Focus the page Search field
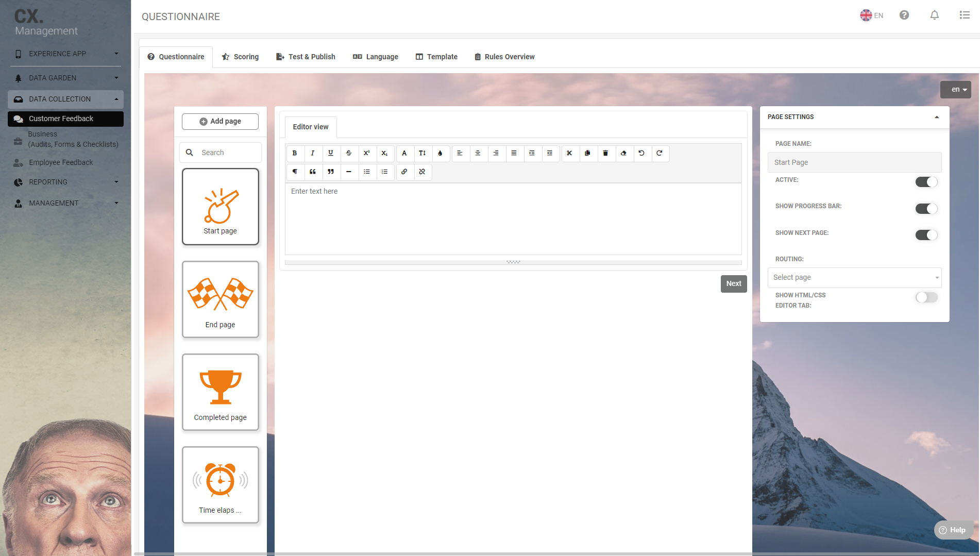 pyautogui.click(x=220, y=153)
